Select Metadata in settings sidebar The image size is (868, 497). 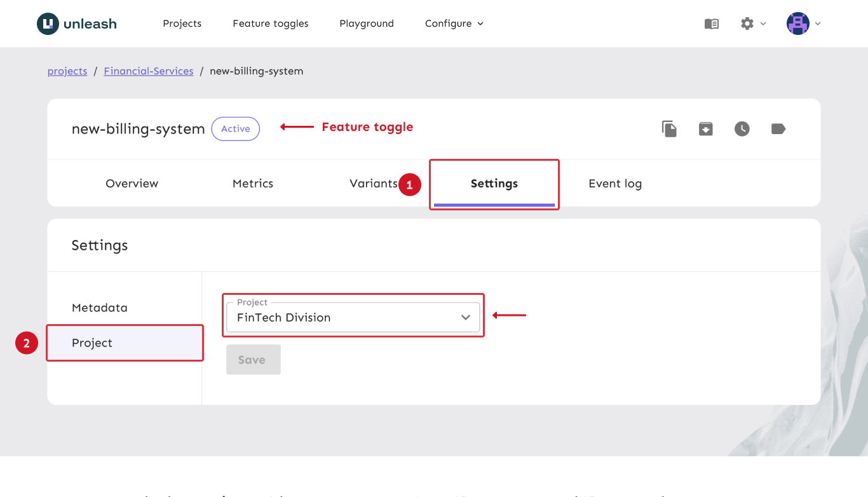tap(100, 308)
